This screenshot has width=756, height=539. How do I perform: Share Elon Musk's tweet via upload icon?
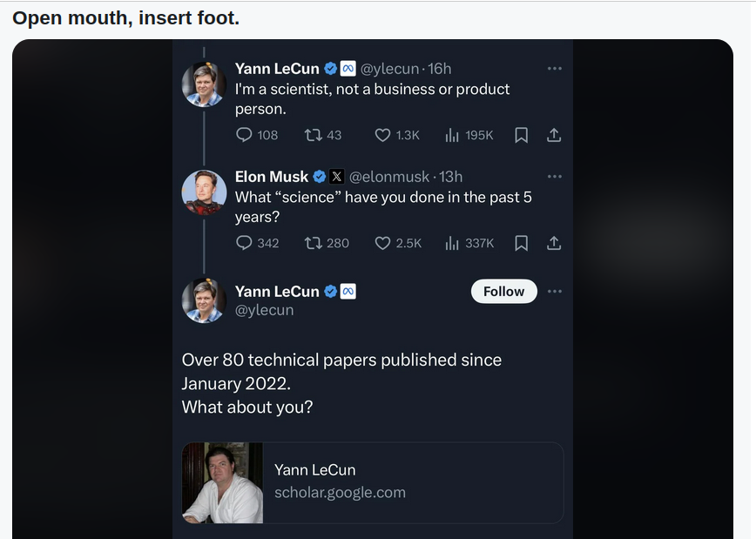coord(554,243)
